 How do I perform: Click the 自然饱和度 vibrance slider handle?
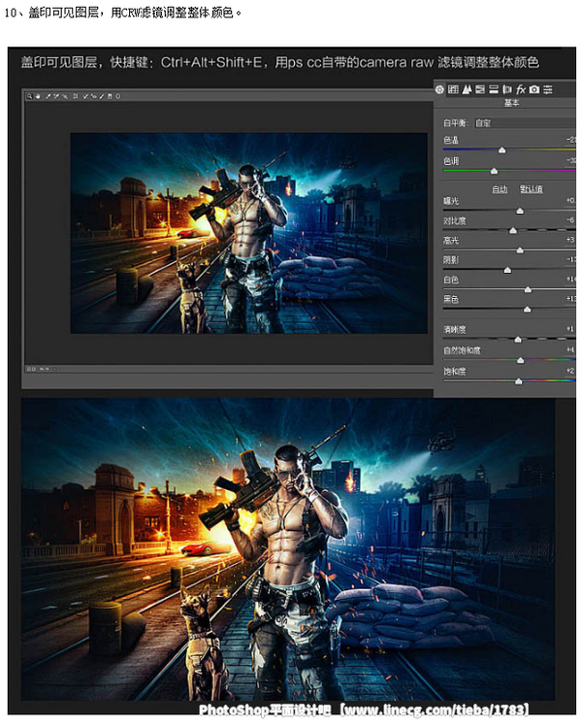(x=521, y=361)
